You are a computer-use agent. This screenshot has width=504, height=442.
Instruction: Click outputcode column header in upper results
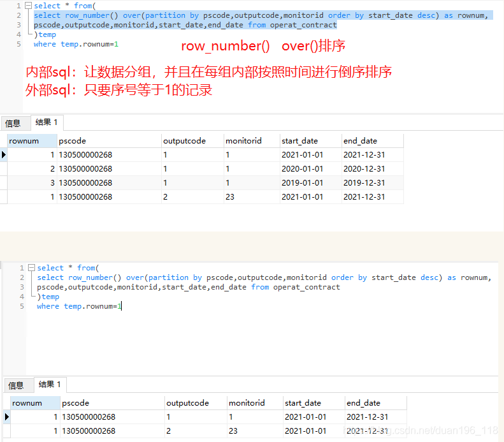click(192, 141)
